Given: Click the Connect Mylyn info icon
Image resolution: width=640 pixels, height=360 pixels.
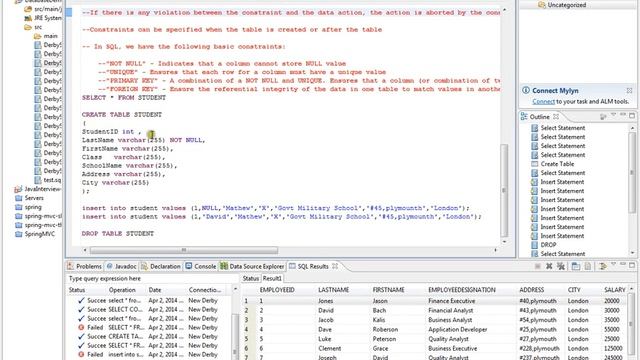Looking at the screenshot, I should pos(526,90).
